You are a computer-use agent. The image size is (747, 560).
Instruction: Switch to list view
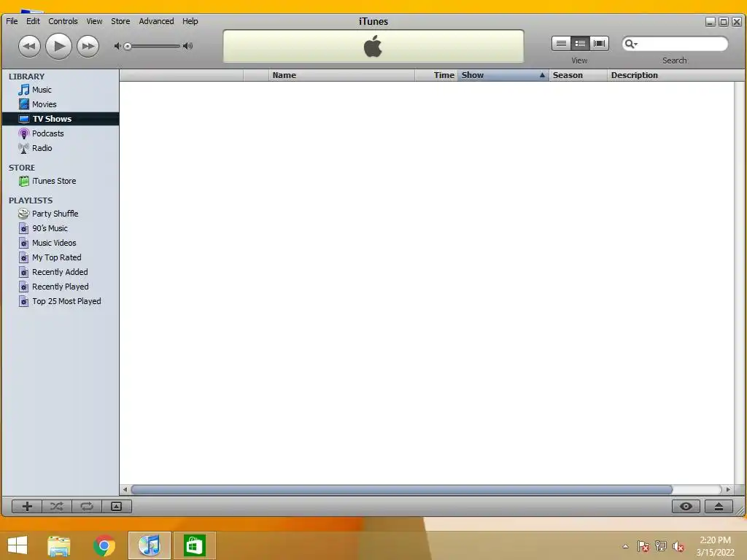pyautogui.click(x=561, y=43)
